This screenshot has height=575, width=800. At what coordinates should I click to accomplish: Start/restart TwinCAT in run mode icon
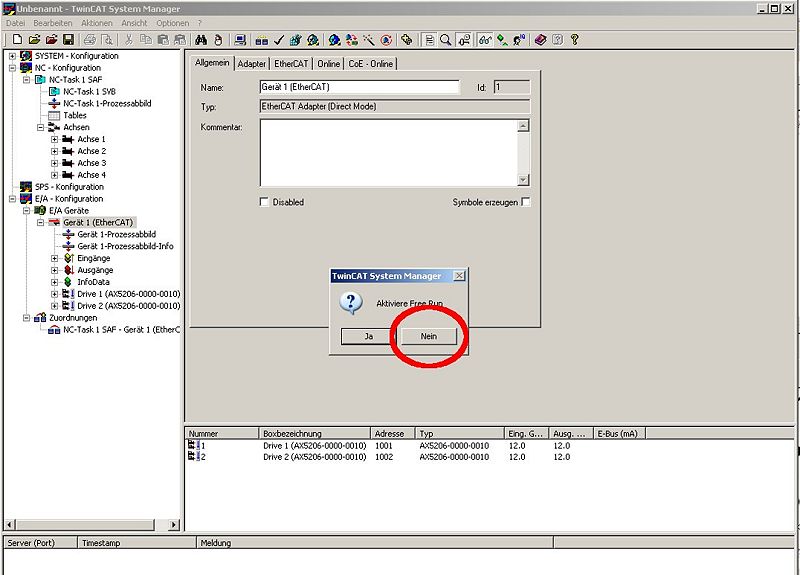(x=313, y=40)
